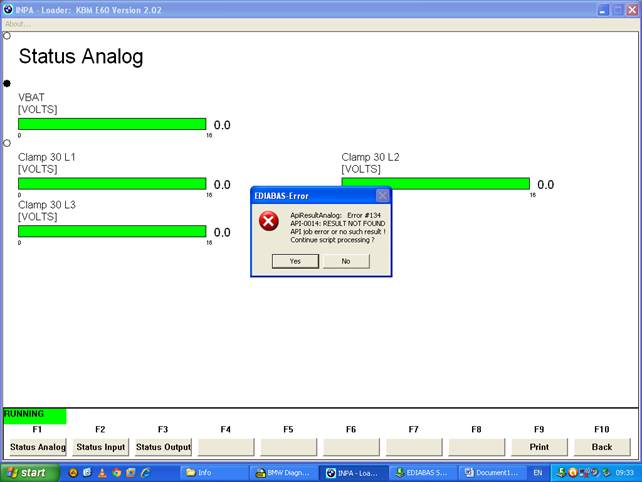642x482 pixels.
Task: Open the About... menu
Action: point(18,24)
